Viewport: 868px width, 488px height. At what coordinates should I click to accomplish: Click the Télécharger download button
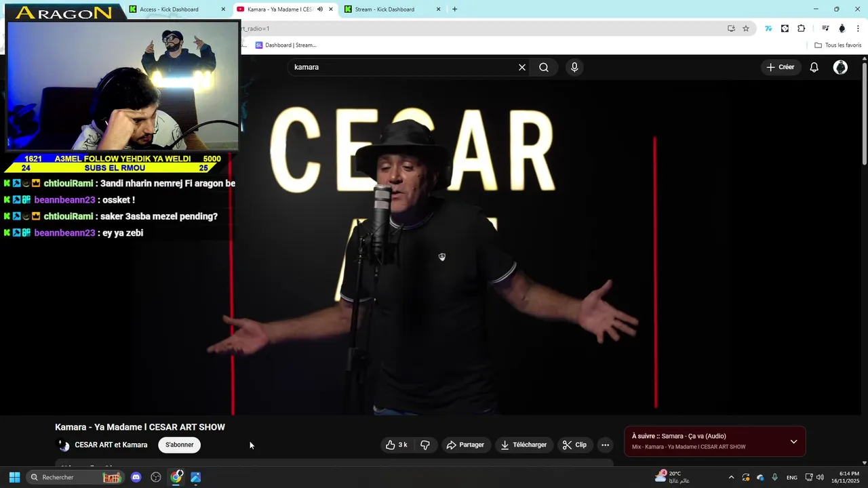coord(524,445)
